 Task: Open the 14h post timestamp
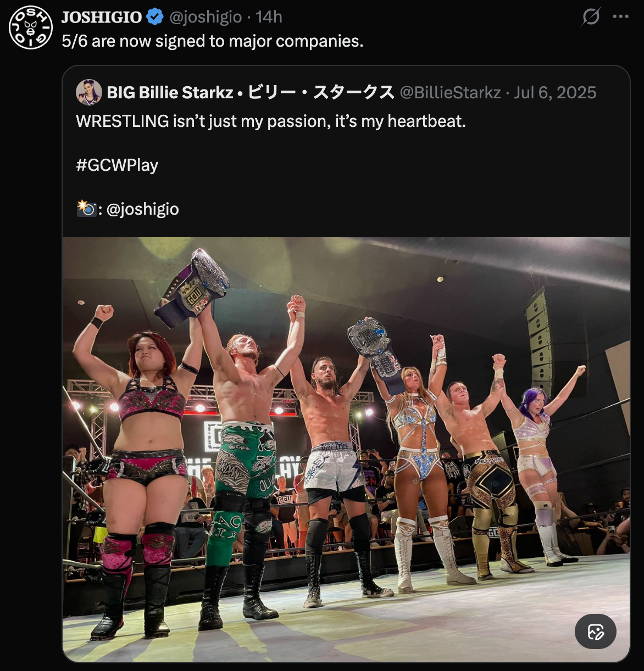(x=269, y=17)
